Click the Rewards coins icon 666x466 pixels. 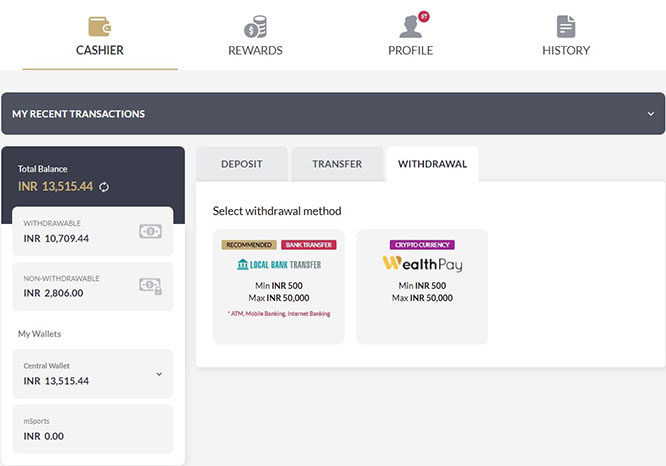[255, 27]
